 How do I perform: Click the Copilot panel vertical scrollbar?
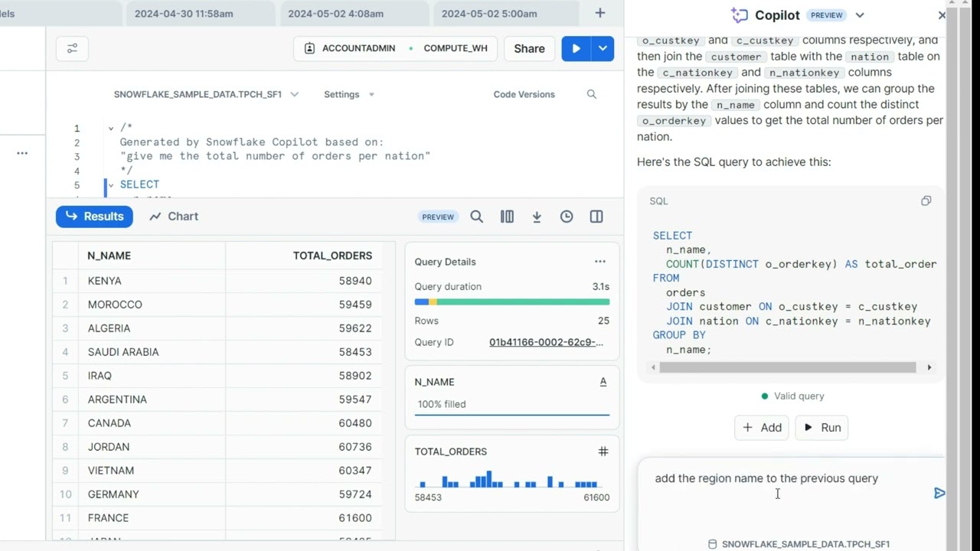[x=952, y=275]
